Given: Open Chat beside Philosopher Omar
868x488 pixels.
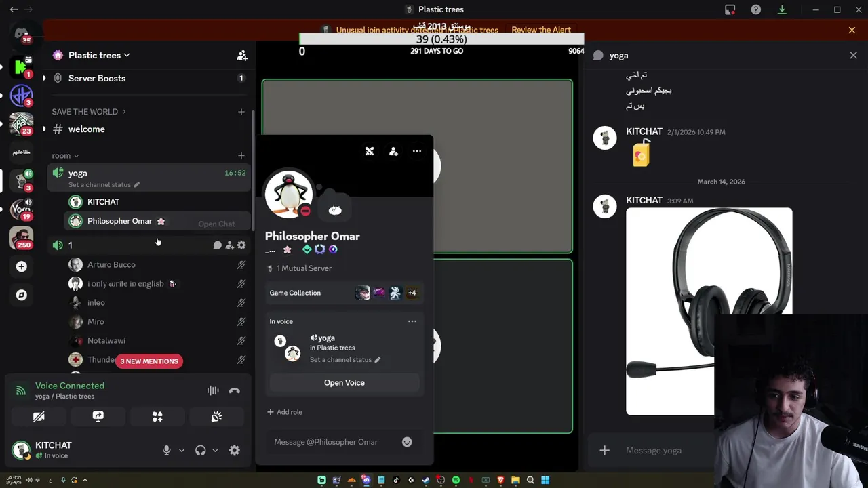Looking at the screenshot, I should [216, 224].
